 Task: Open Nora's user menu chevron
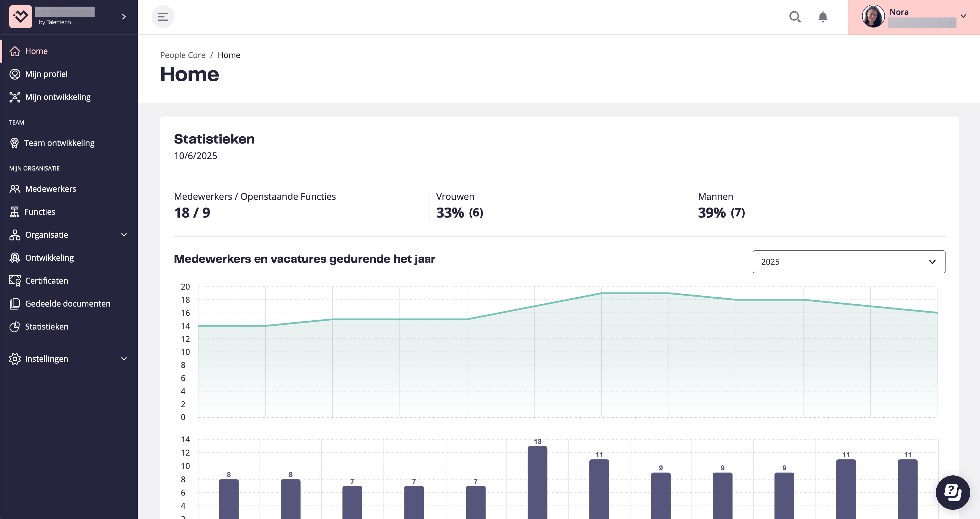pyautogui.click(x=963, y=16)
